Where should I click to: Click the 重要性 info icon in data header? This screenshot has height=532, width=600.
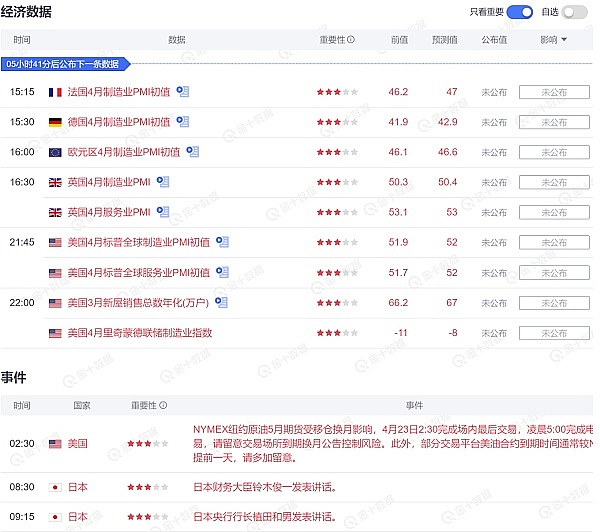click(x=352, y=40)
